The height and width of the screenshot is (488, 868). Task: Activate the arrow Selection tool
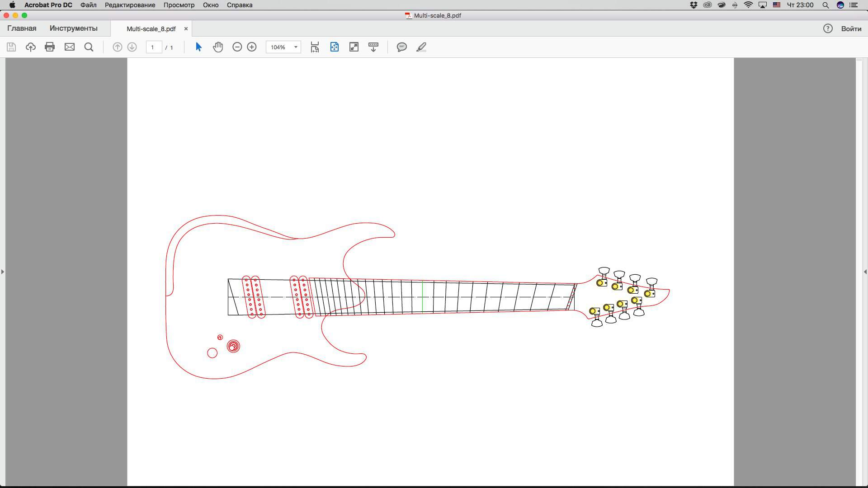pyautogui.click(x=198, y=47)
